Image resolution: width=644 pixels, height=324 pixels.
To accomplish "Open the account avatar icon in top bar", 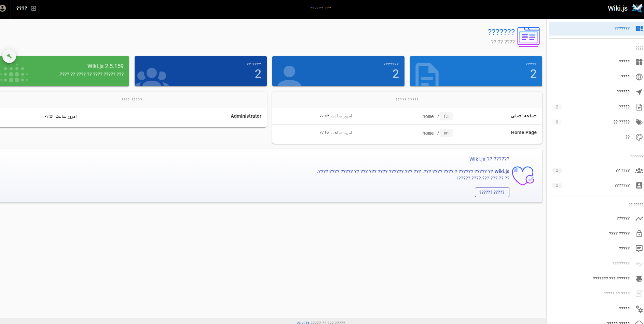I will click(x=3, y=8).
